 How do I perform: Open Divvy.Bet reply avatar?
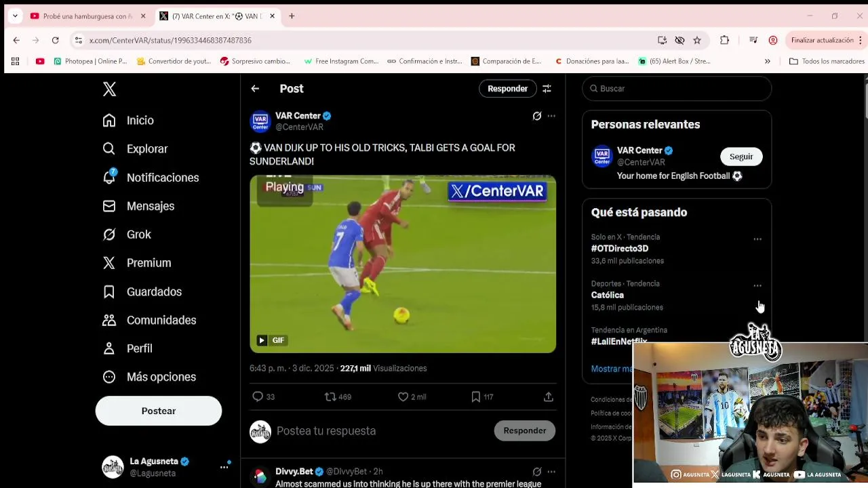coord(260,476)
